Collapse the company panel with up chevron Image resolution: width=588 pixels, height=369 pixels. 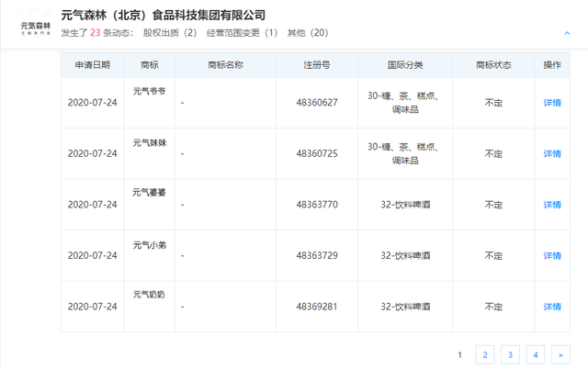tap(567, 33)
